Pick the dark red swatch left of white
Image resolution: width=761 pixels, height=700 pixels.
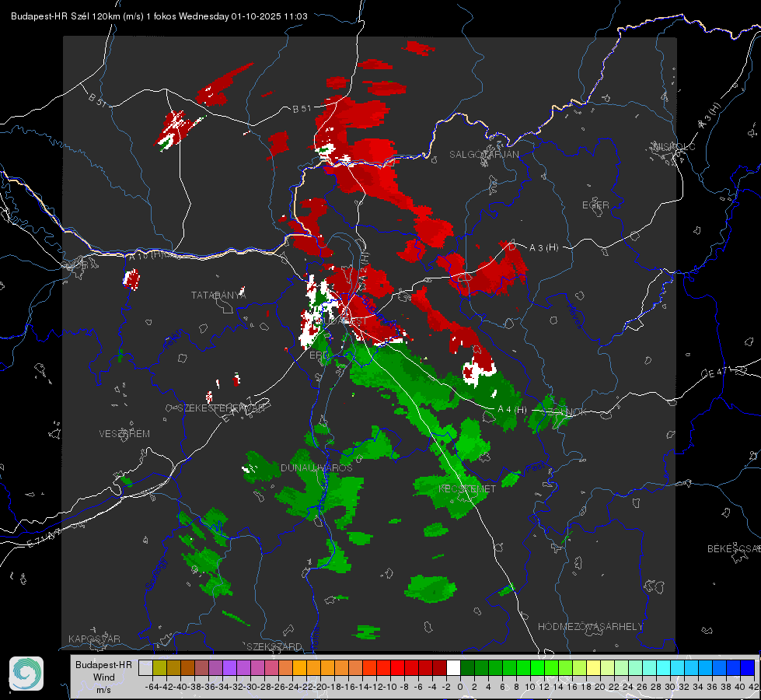tap(439, 667)
